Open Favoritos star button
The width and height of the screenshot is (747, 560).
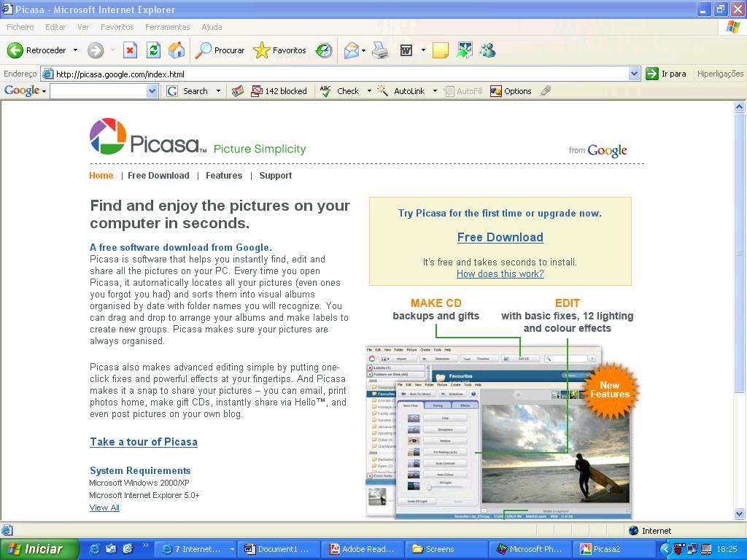tap(279, 50)
